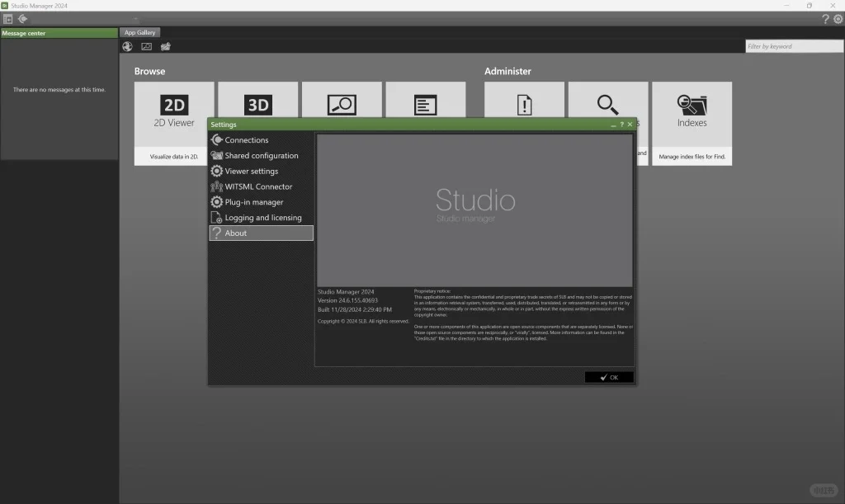Click the Logging and licensing document icon

click(217, 218)
